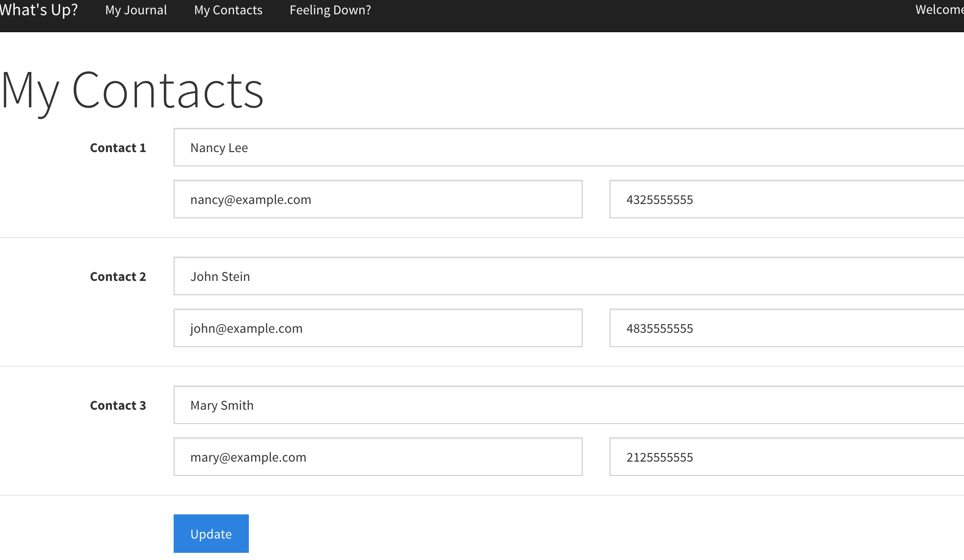
Task: Edit phone number 4325555555
Action: tap(786, 199)
